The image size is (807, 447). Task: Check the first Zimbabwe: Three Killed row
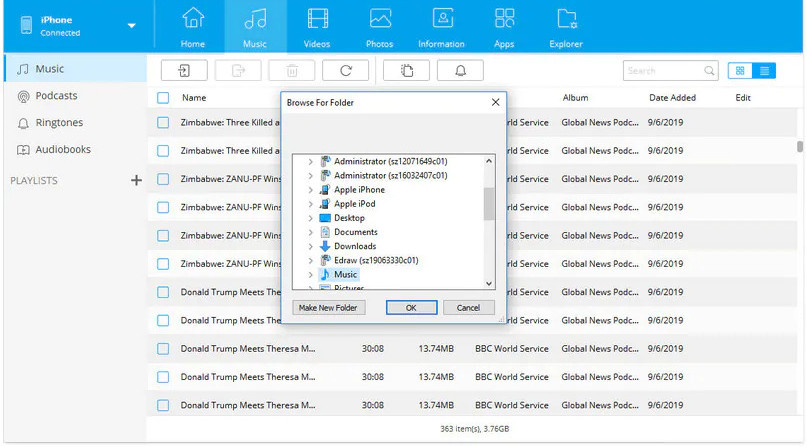(x=163, y=122)
